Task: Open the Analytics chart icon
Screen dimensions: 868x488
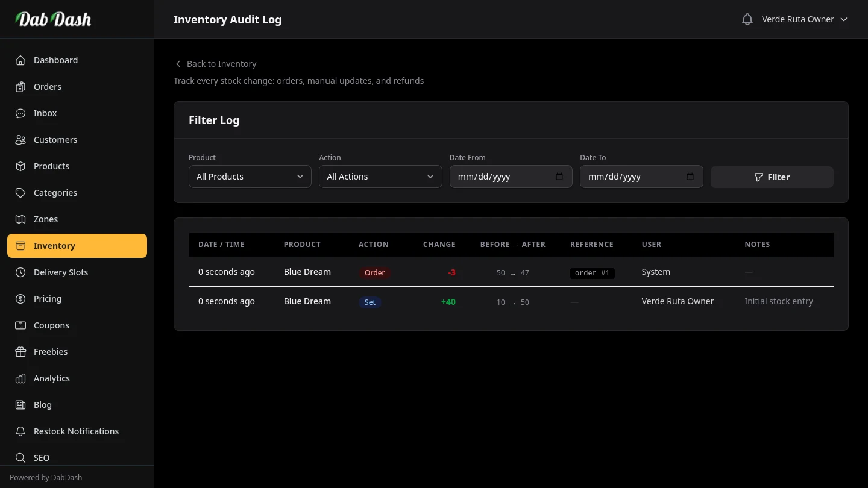Action: (20, 378)
